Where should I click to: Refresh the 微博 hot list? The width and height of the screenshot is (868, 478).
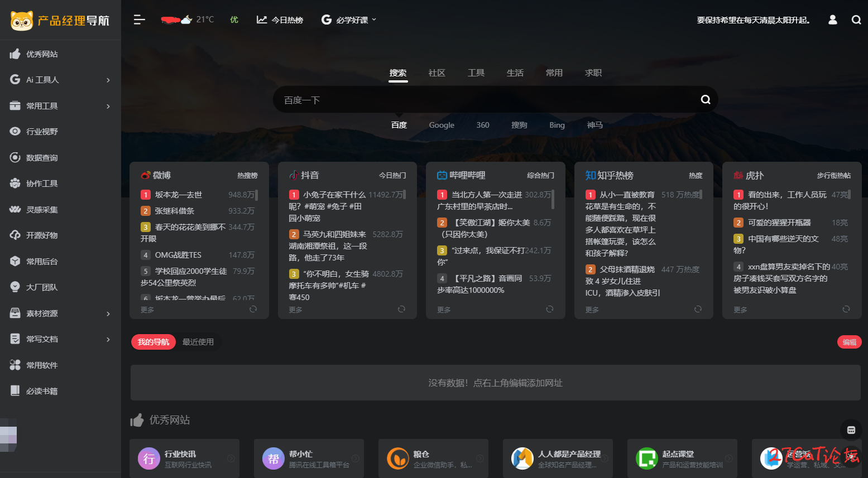[253, 309]
